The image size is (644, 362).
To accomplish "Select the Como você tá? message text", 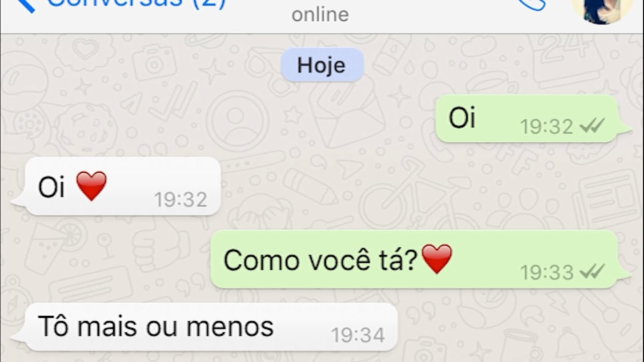I will 320,260.
